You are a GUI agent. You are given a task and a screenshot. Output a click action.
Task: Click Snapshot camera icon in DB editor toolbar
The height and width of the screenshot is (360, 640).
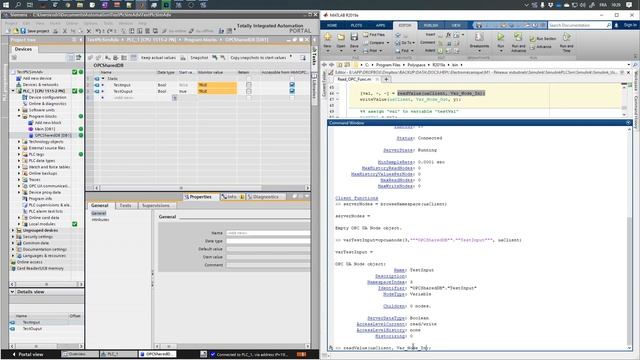pyautogui.click(x=183, y=58)
